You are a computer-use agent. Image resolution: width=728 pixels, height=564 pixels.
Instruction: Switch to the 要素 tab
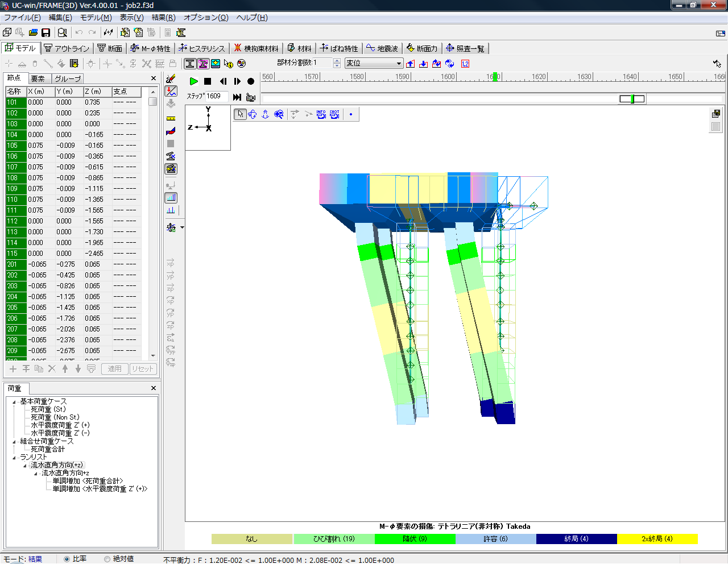[38, 78]
